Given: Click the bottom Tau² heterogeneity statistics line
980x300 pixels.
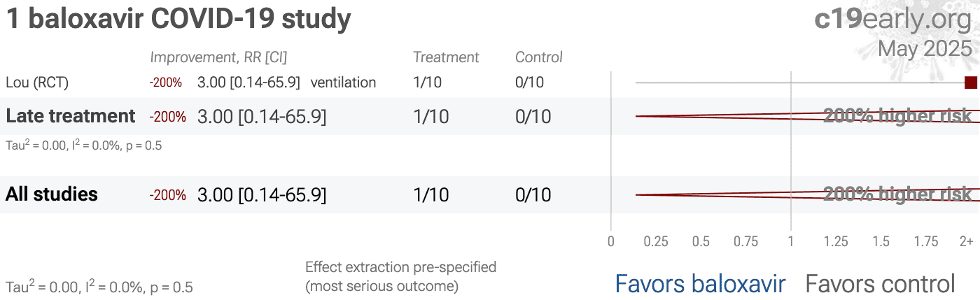Looking at the screenshot, I should coord(99,286).
